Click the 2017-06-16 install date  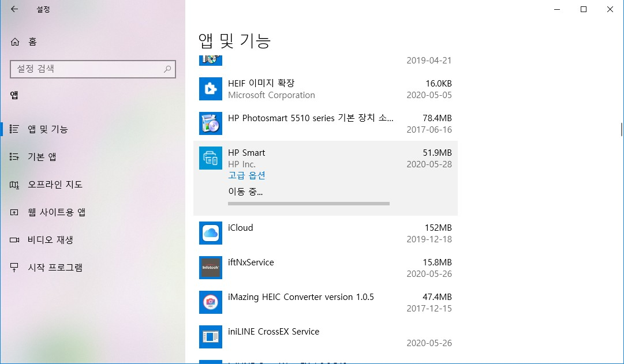pos(429,130)
